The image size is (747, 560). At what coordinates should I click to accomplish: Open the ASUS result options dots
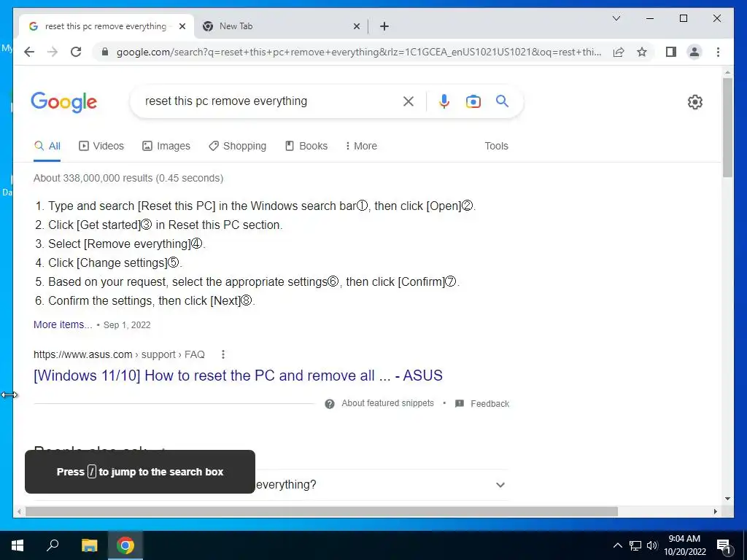point(223,354)
